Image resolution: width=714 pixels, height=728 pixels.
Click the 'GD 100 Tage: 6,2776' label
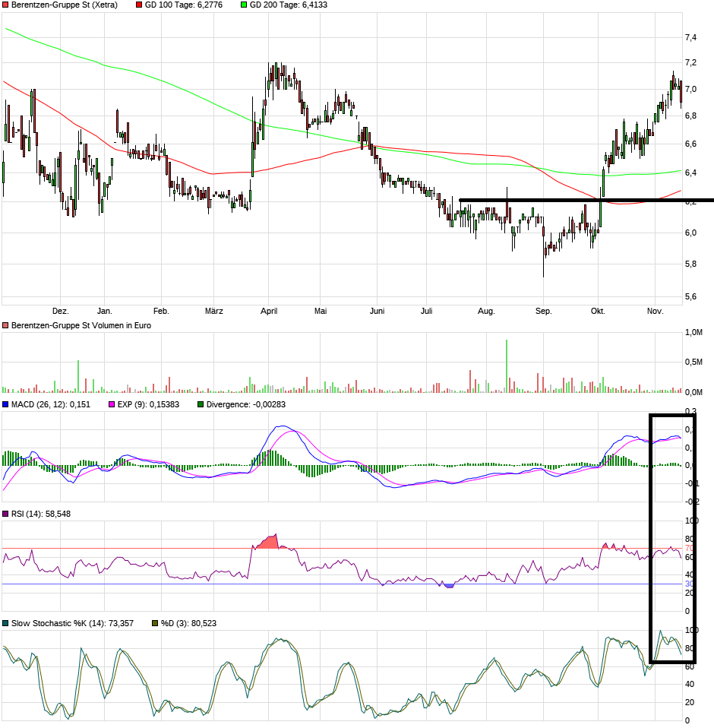184,5
